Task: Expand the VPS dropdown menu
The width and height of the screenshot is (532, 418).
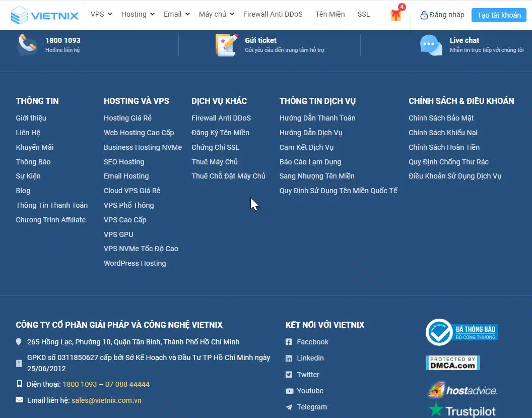Action: (101, 14)
